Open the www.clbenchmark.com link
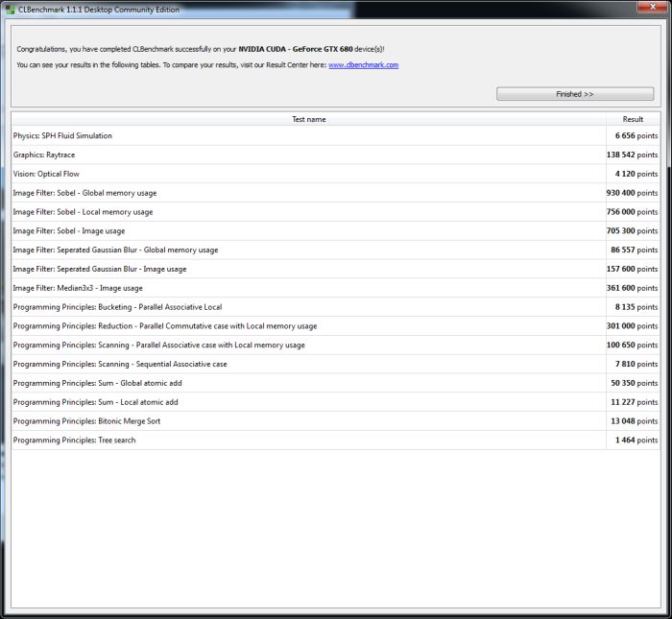 [364, 65]
